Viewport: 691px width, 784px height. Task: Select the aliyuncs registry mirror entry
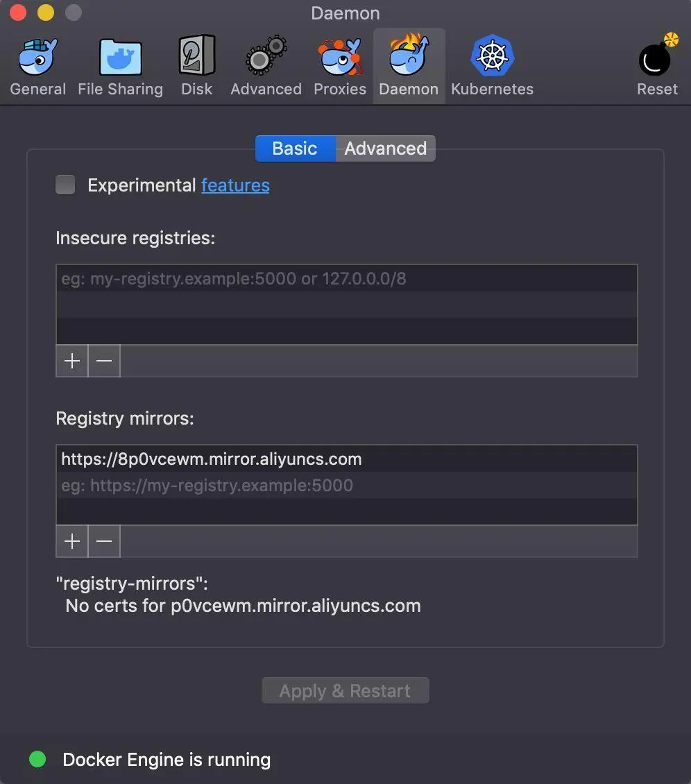point(346,459)
